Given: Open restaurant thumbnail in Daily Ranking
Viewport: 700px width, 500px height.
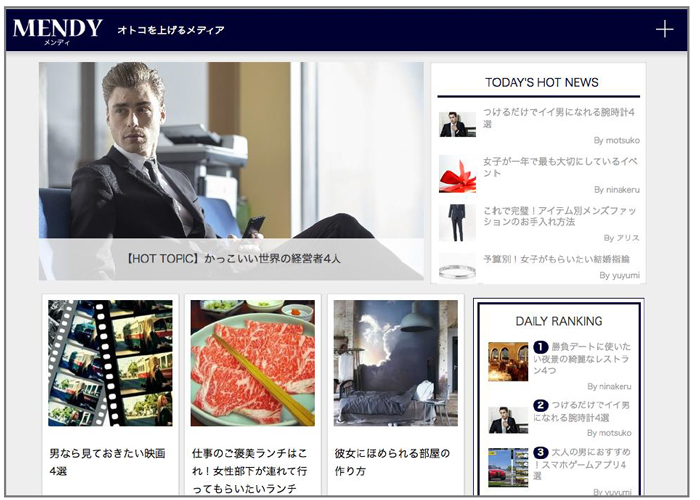Looking at the screenshot, I should 508,362.
